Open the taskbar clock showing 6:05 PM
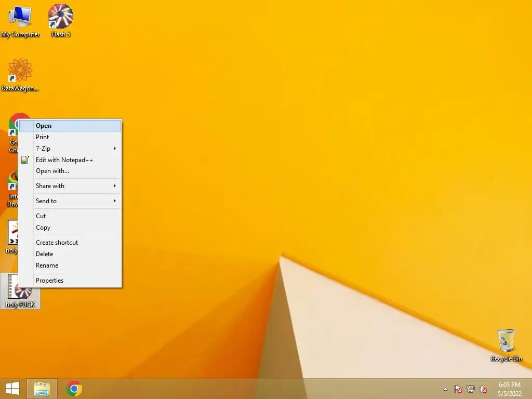 [x=509, y=389]
